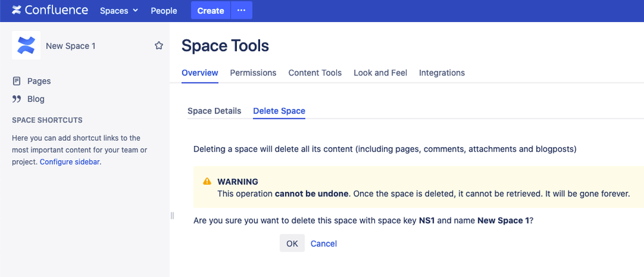Viewport: 644px width, 277px height.
Task: Click the Blog quote icon
Action: (x=16, y=99)
